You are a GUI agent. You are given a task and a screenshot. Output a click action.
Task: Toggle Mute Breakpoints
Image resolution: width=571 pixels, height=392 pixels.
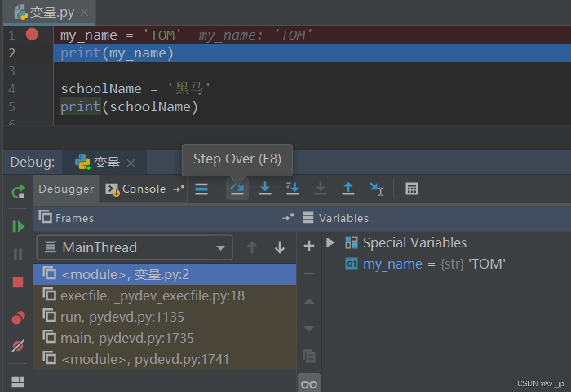pos(18,346)
